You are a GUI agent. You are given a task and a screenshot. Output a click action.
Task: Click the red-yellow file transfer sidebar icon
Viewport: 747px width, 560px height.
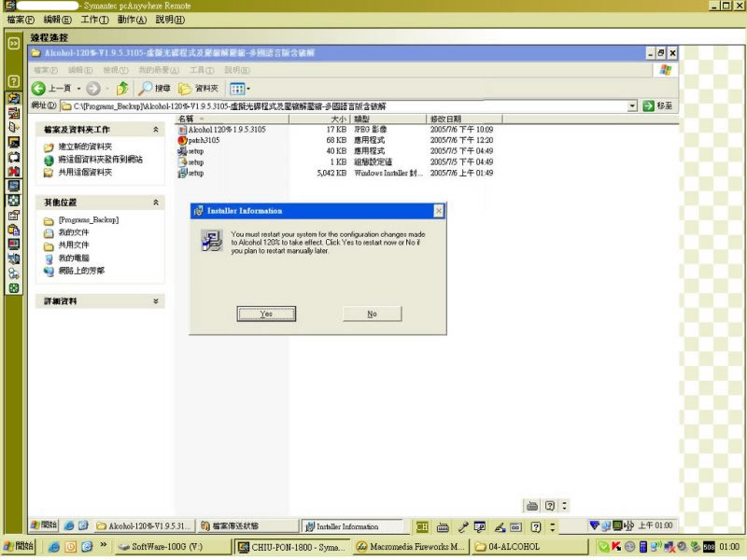[14, 113]
